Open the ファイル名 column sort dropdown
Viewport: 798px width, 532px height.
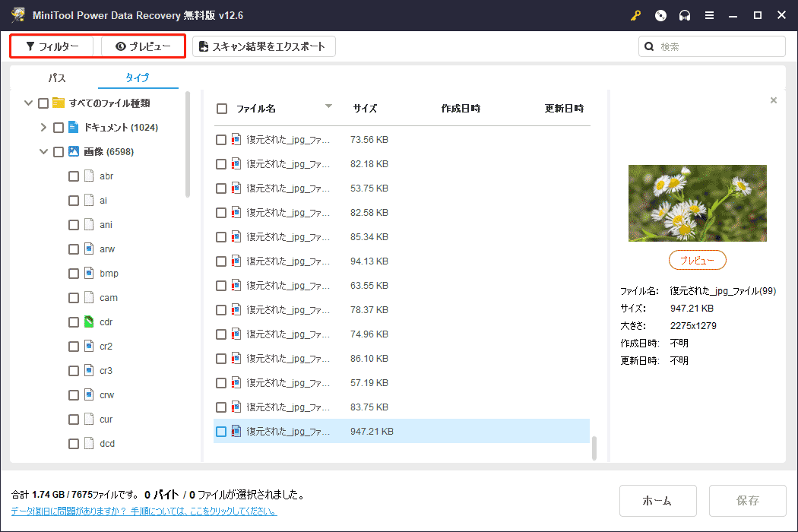[x=328, y=106]
